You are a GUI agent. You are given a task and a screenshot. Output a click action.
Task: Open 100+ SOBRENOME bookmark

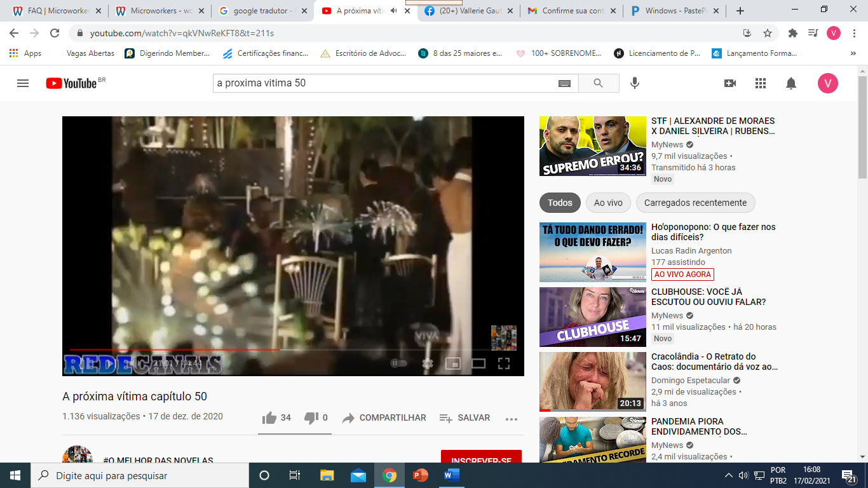click(559, 53)
